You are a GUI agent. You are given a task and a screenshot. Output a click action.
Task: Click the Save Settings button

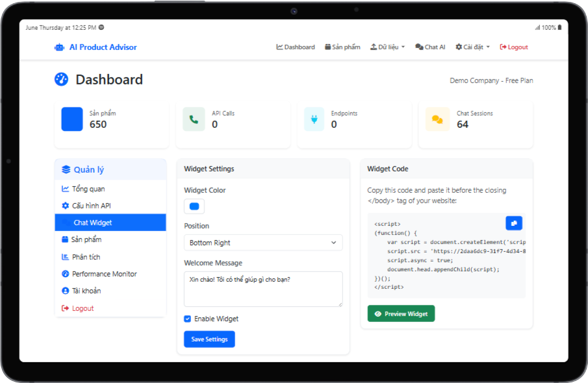(209, 339)
